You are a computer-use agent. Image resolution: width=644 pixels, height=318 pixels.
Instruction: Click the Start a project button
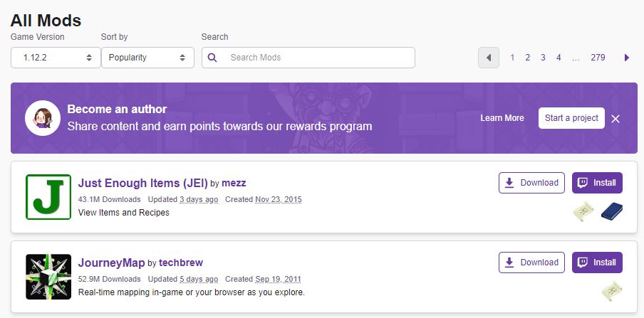click(571, 118)
